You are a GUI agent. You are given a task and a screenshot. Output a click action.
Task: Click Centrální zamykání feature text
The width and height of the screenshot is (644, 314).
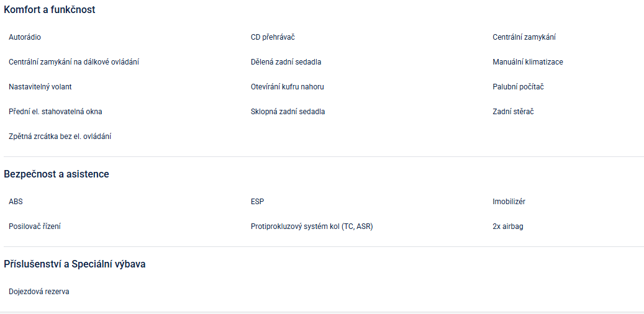tap(524, 37)
